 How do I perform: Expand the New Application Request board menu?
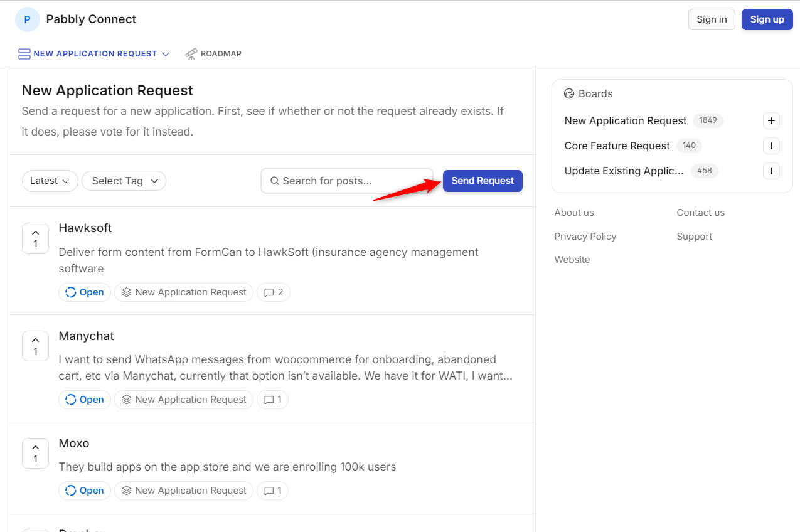94,54
